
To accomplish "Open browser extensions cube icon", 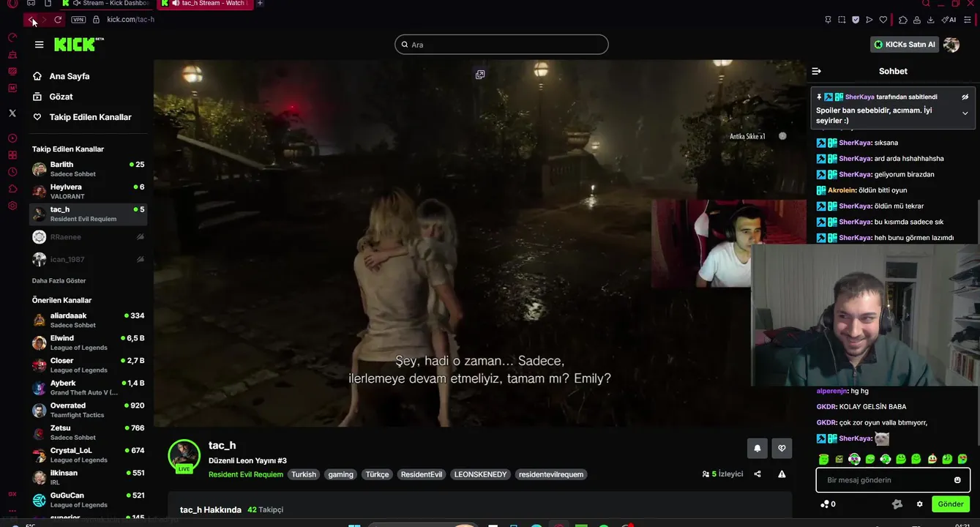I will 903,20.
